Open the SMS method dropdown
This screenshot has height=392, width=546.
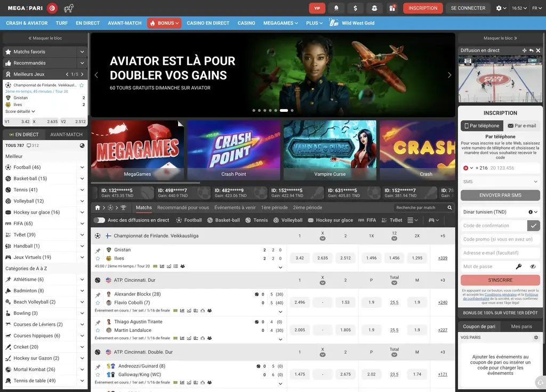[x=500, y=182]
